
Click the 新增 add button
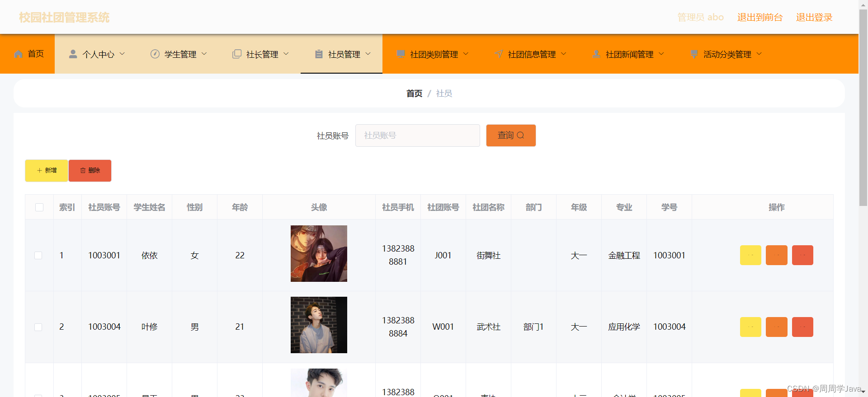(46, 171)
